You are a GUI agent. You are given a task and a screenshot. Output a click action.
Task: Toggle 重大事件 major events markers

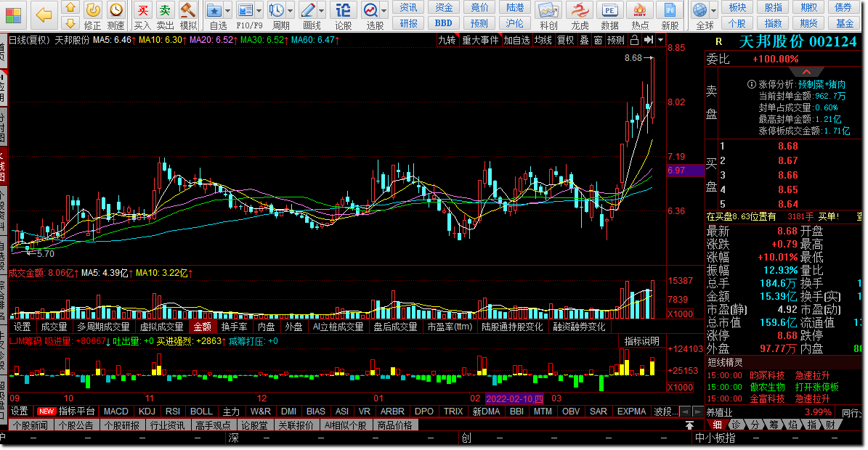point(481,40)
